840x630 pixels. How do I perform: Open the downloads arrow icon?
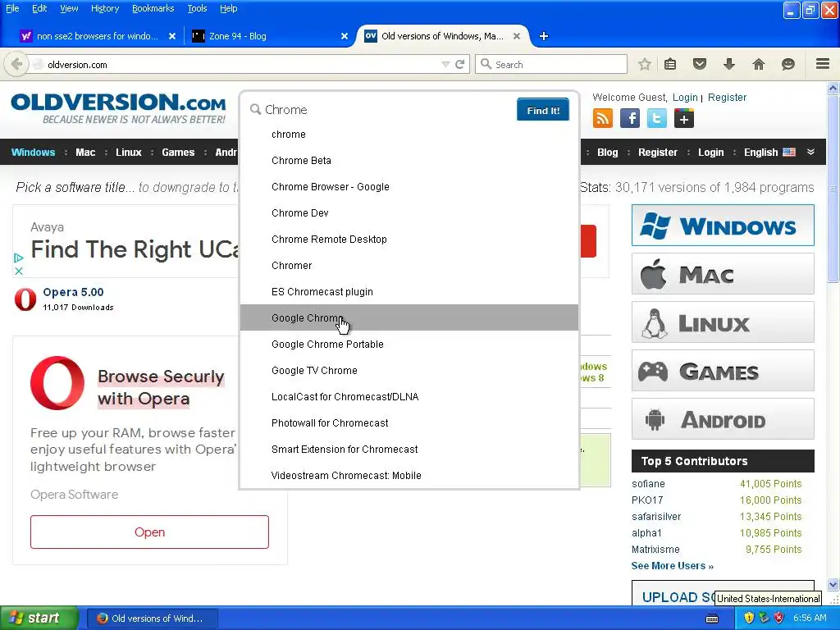pos(729,64)
